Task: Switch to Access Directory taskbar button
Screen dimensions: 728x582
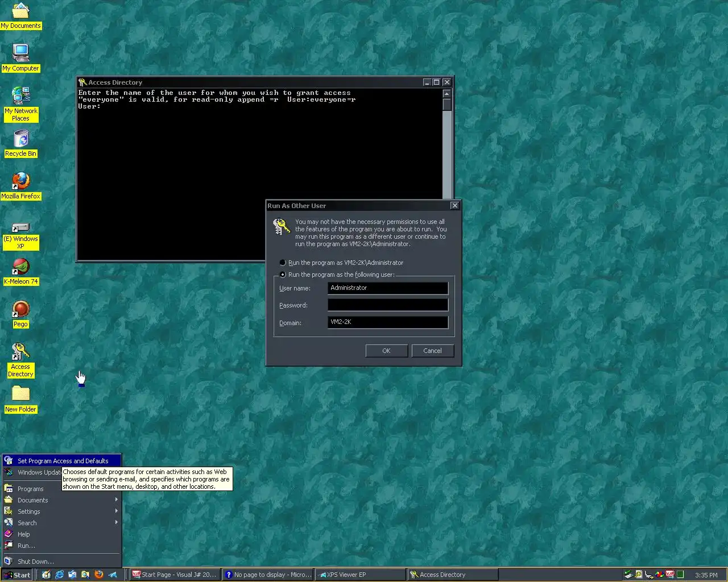Action: pyautogui.click(x=453, y=575)
